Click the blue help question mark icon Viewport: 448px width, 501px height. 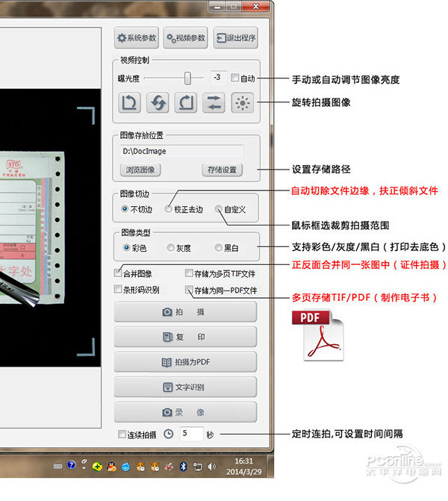[71, 465]
